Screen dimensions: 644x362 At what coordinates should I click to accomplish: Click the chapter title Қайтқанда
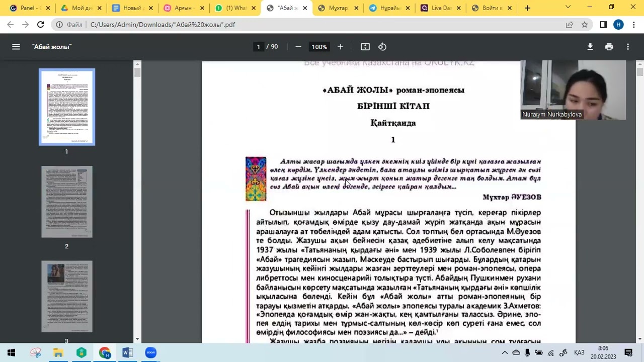[393, 123]
